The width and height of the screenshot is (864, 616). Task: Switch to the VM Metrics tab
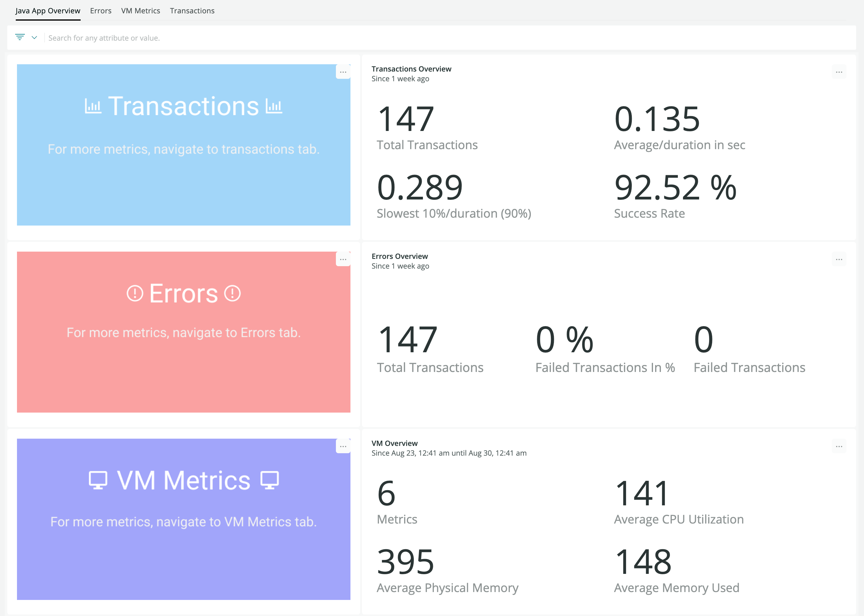point(140,11)
